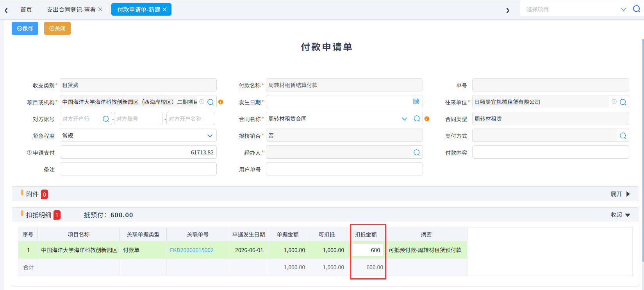Open linked document FKD20260615002
Image resolution: width=644 pixels, height=290 pixels.
tap(192, 250)
